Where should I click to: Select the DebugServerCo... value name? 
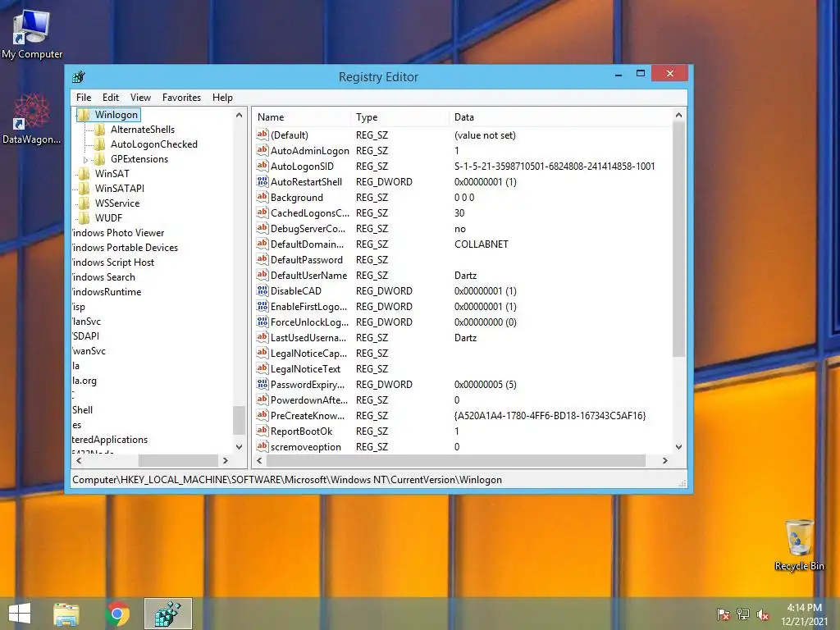pyautogui.click(x=308, y=229)
